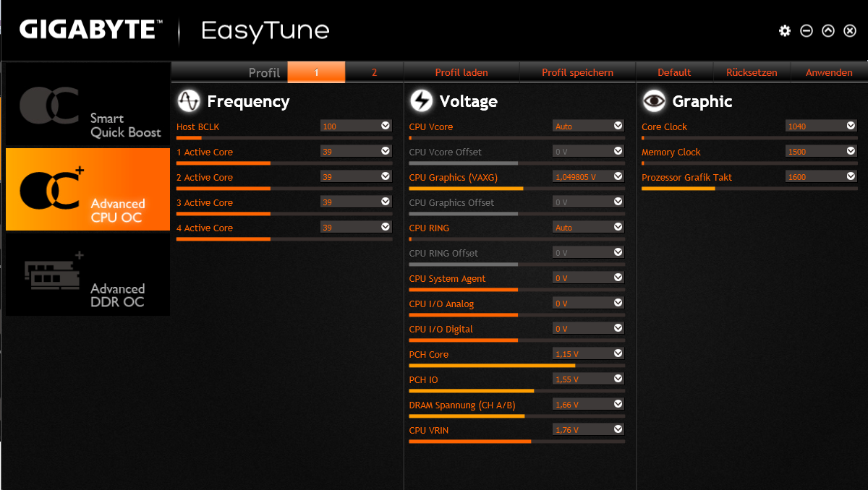
Task: Click the GIGABYTE logo
Action: click(x=90, y=30)
